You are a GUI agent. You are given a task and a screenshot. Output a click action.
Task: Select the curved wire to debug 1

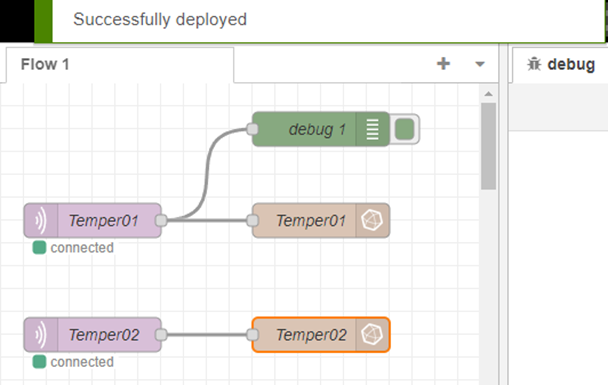click(x=206, y=174)
